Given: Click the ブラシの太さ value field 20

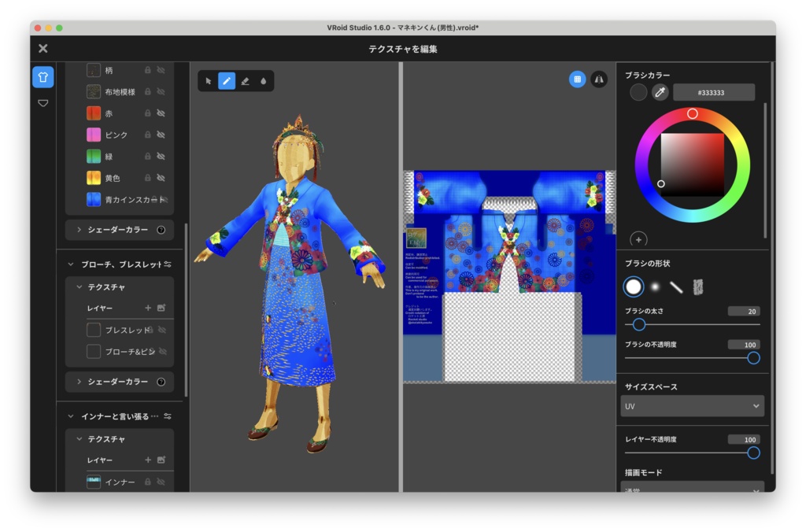Looking at the screenshot, I should point(744,312).
